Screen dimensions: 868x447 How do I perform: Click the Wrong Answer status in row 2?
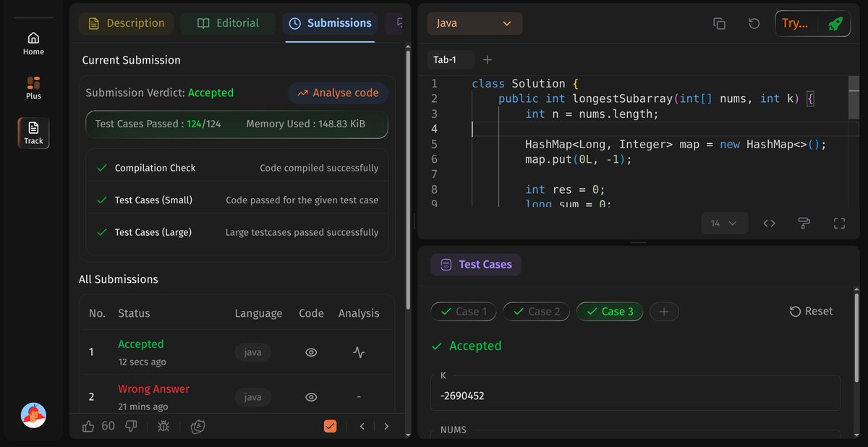153,389
